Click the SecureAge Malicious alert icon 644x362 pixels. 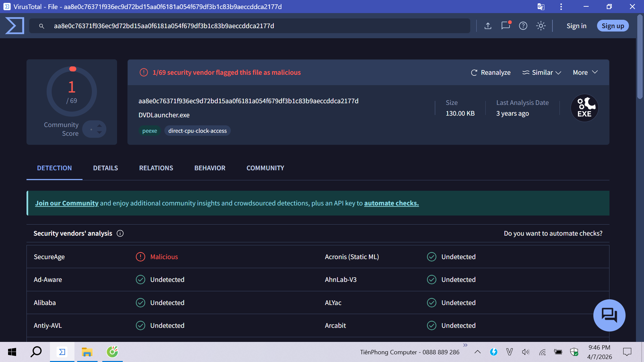click(140, 257)
